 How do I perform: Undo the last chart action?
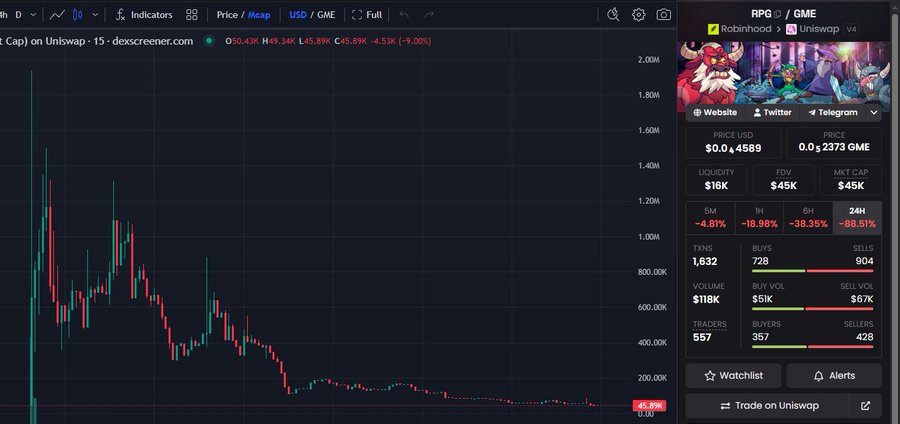[404, 15]
